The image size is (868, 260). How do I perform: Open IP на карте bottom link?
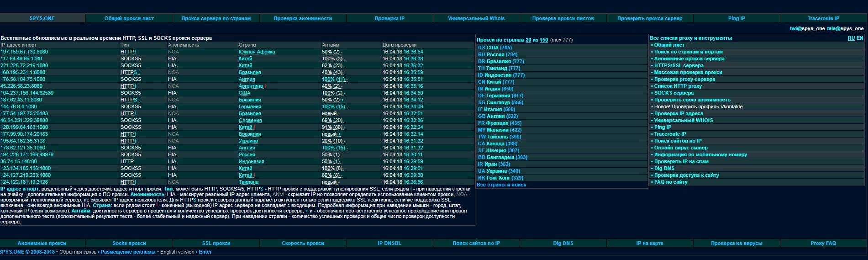[x=649, y=244]
